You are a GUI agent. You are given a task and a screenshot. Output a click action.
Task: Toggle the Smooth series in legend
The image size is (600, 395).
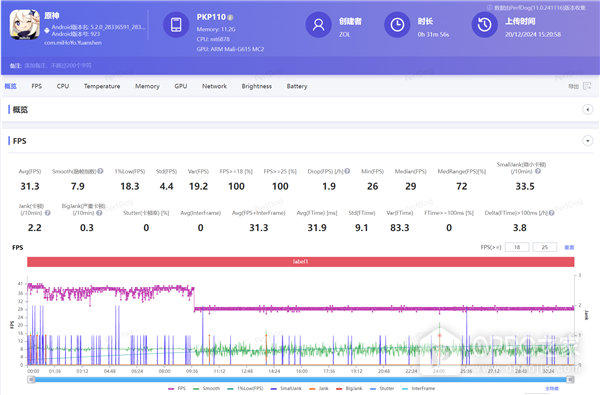(x=207, y=388)
